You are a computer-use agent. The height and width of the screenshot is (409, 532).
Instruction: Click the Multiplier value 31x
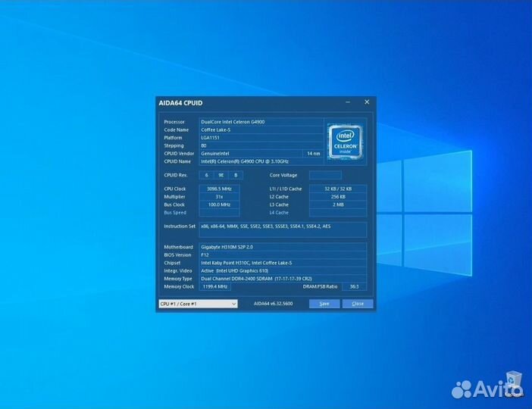pos(219,197)
